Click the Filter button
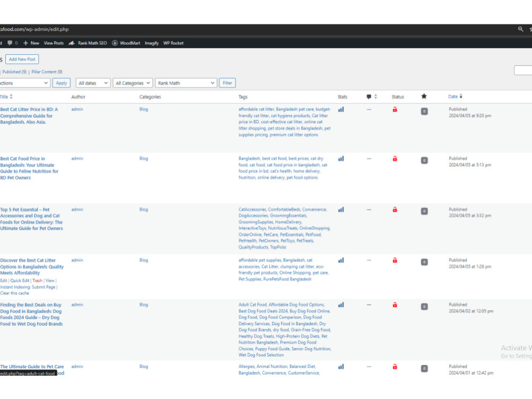The height and width of the screenshot is (399, 532). click(x=227, y=83)
